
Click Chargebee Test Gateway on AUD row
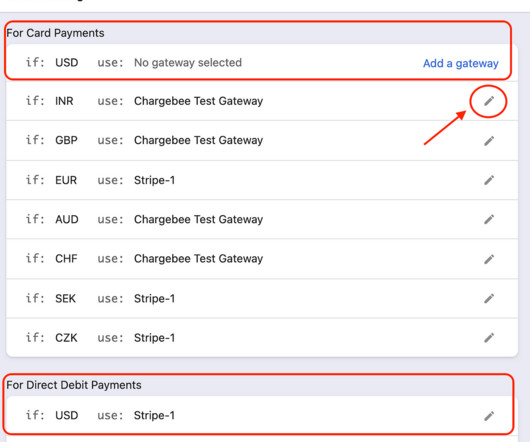click(x=198, y=219)
